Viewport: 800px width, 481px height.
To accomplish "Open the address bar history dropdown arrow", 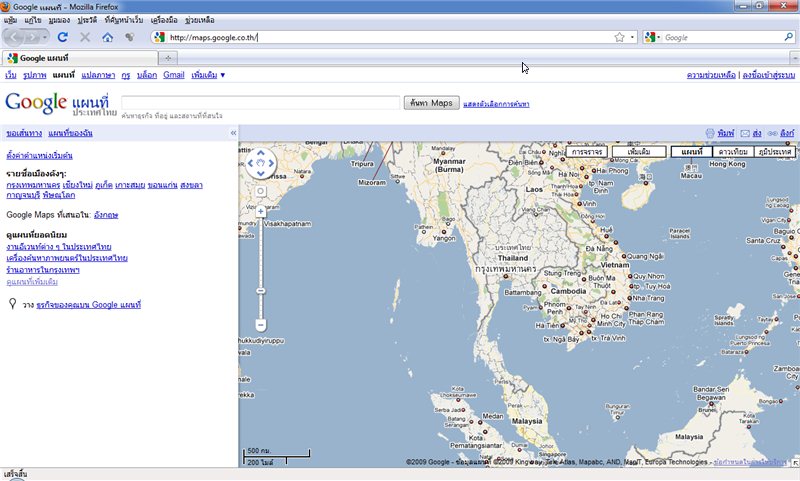I will [632, 37].
